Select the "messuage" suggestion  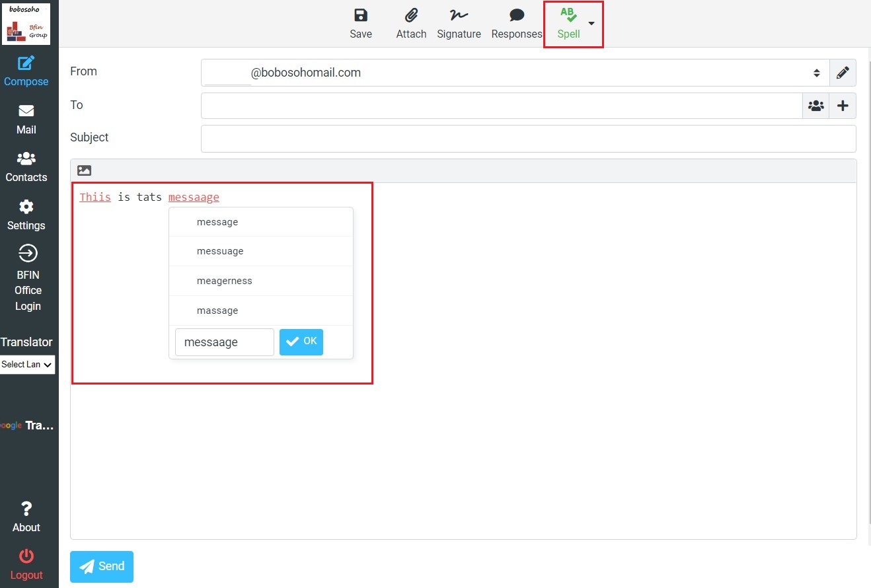pyautogui.click(x=220, y=251)
